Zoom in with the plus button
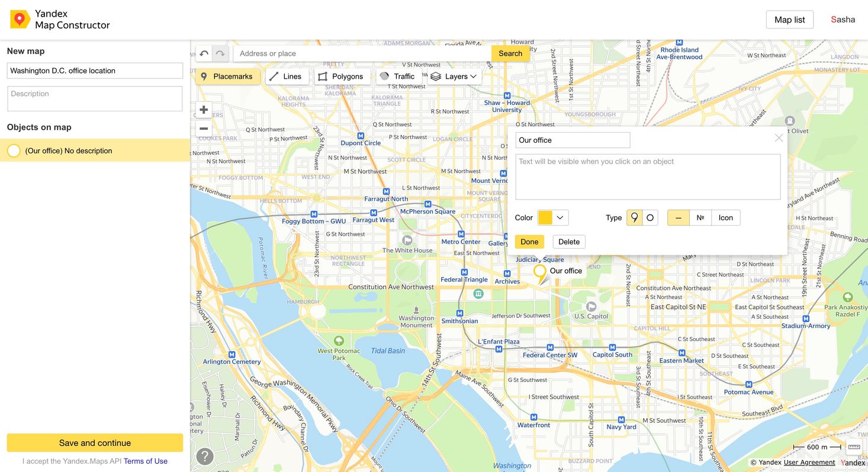This screenshot has height=472, width=868. click(204, 110)
